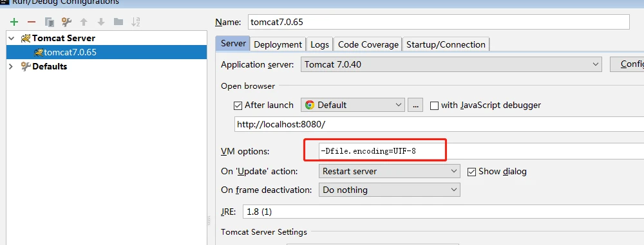Click the VM options label
This screenshot has width=644, height=245.
(245, 151)
